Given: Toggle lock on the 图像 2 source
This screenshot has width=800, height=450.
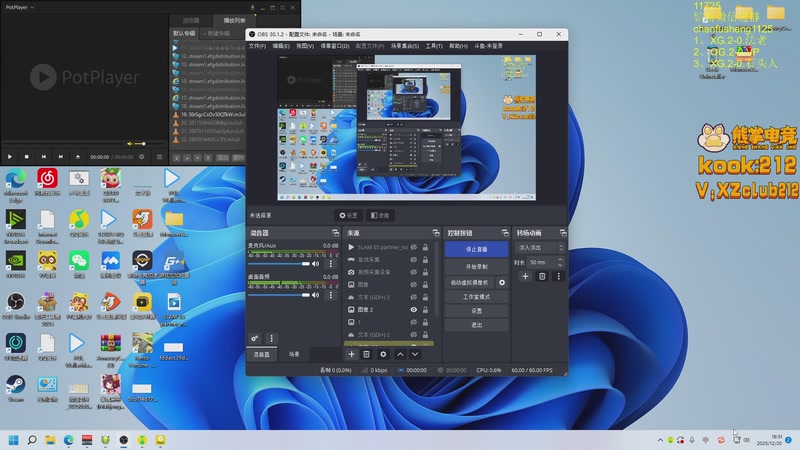Looking at the screenshot, I should click(x=426, y=310).
